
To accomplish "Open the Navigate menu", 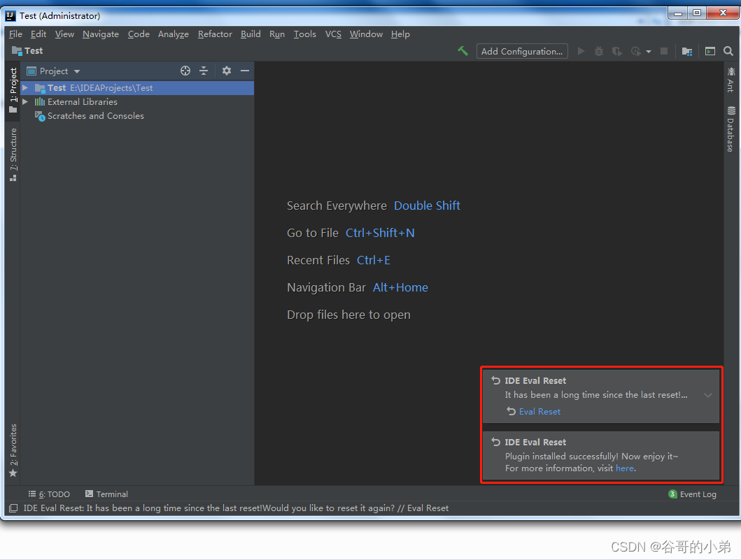I will tap(101, 34).
